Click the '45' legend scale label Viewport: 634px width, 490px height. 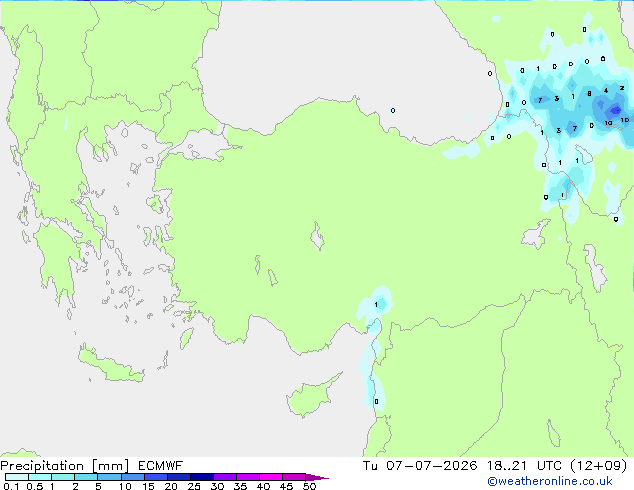coord(286,486)
